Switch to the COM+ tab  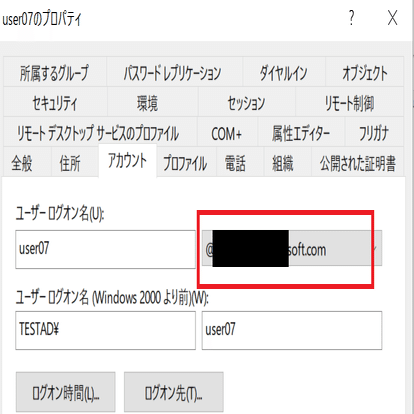(228, 132)
